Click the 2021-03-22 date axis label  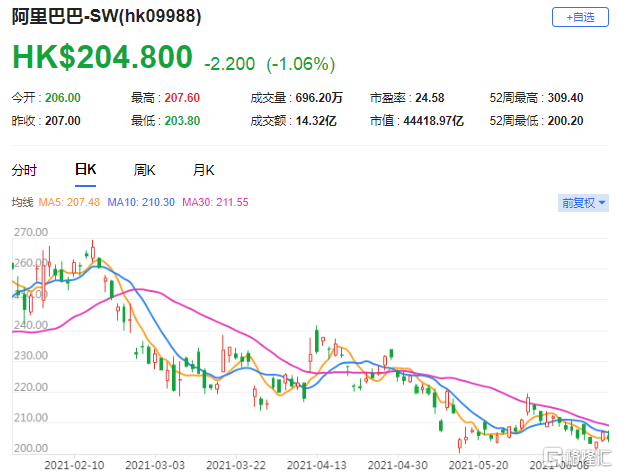coord(236,465)
